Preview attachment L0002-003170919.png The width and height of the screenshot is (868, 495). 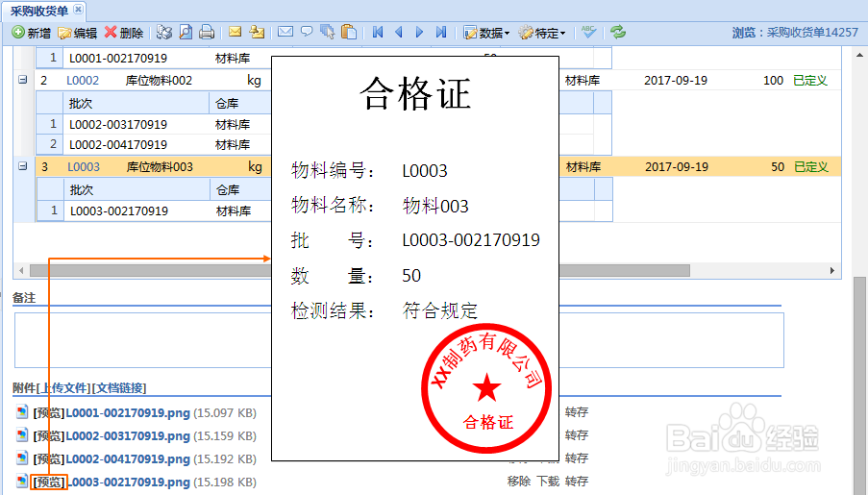(x=49, y=436)
